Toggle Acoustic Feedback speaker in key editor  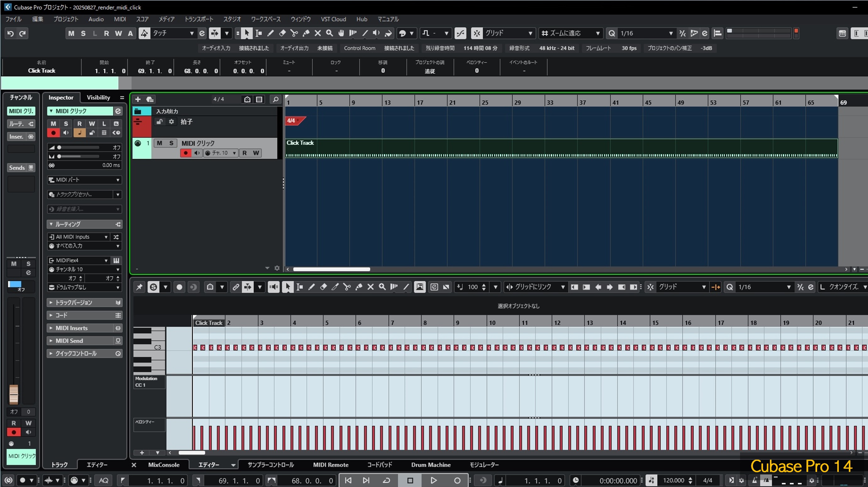(274, 287)
